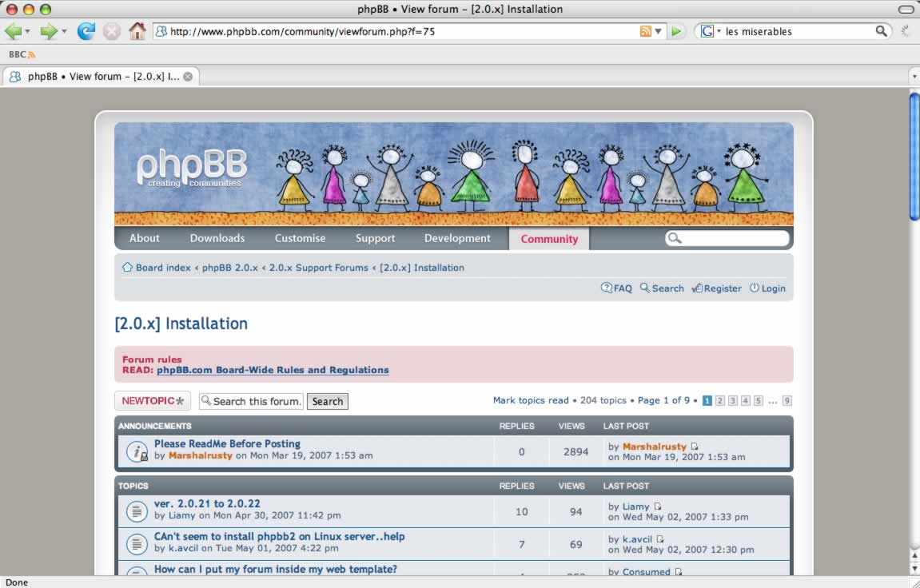The height and width of the screenshot is (588, 920).
Task: Open the address bar dropdown arrow
Action: 659,32
